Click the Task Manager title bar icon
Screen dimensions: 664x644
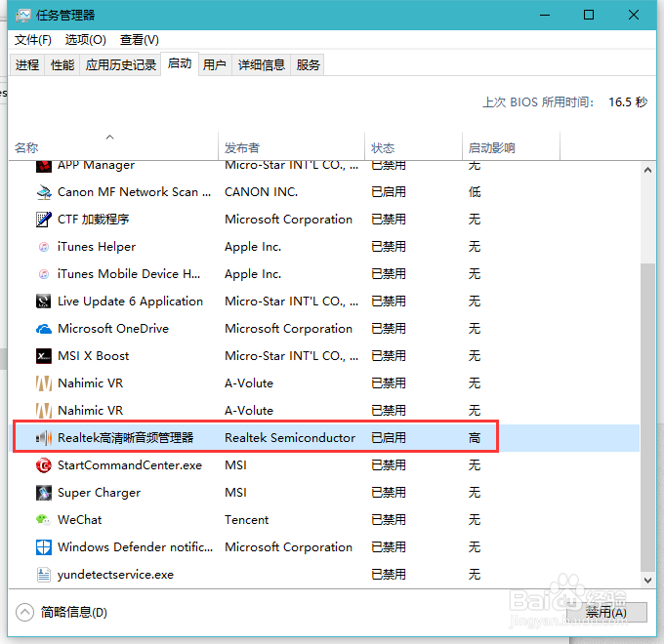22,16
